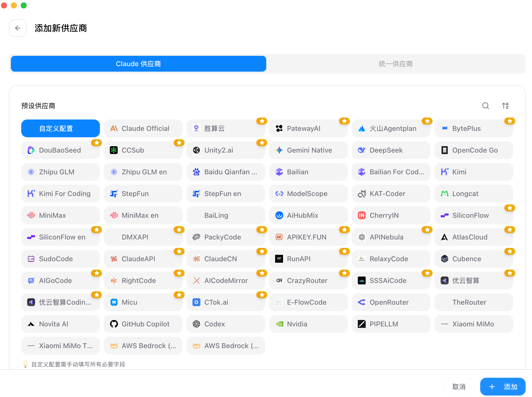
Task: Click the Cubence cube icon
Action: pyautogui.click(x=444, y=259)
